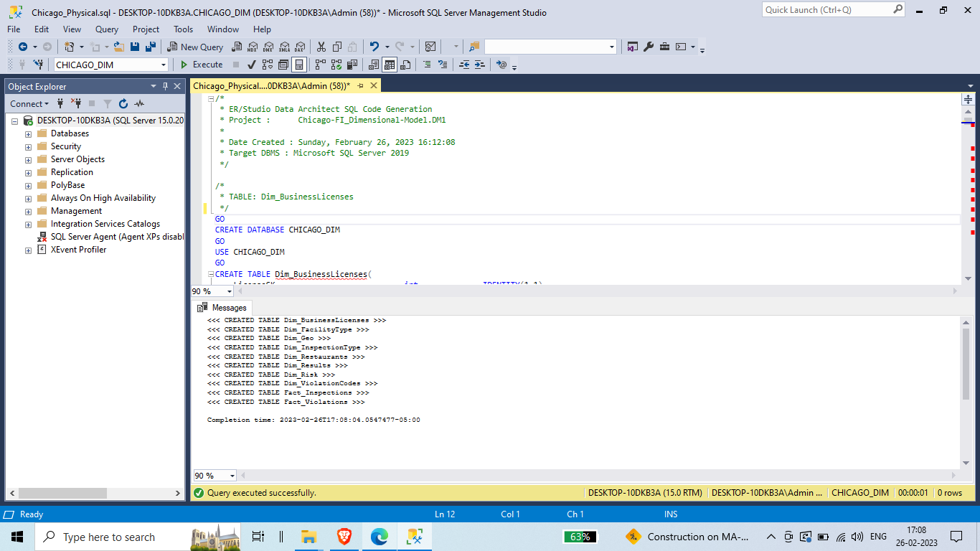Click Specify Values for Template Parameters icon

tap(501, 65)
